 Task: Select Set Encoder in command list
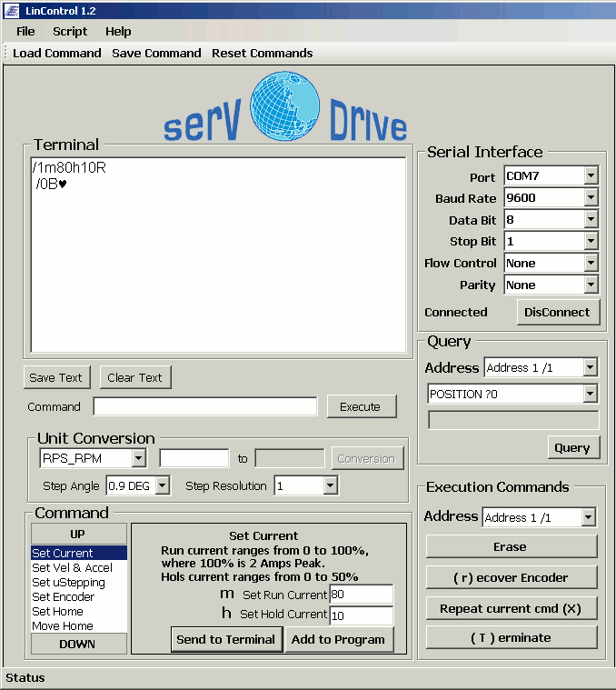79,596
